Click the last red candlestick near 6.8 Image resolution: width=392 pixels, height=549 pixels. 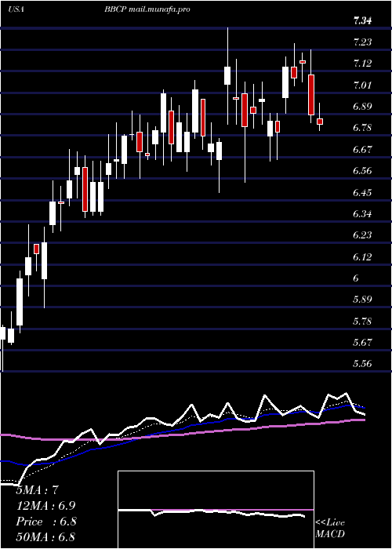320,122
